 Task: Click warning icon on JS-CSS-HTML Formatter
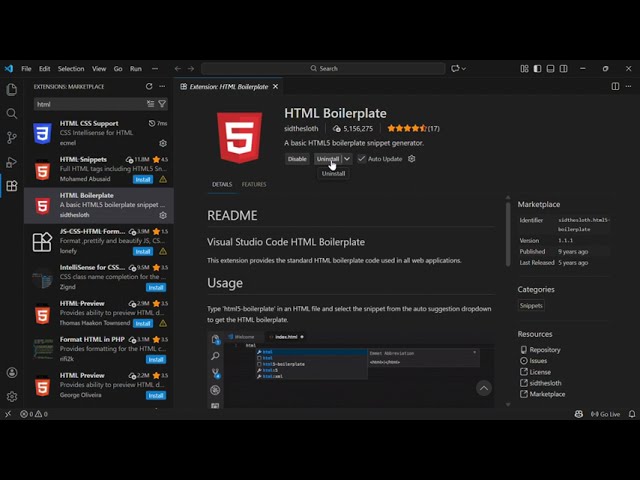(163, 251)
